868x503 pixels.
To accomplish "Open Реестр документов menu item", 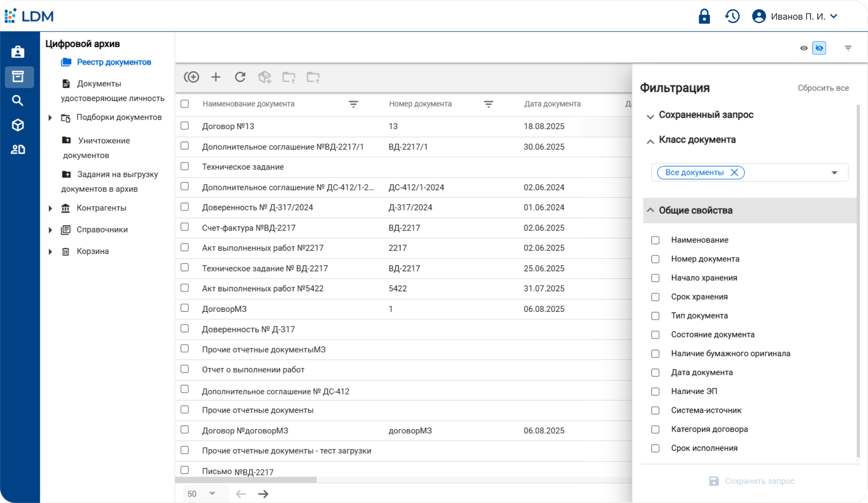I will [x=114, y=62].
